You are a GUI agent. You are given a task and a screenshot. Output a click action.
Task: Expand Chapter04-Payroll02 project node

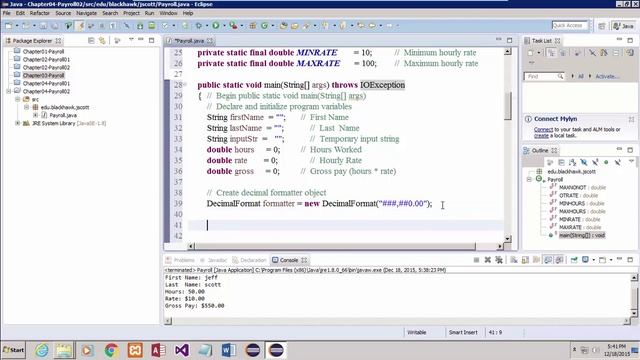click(9, 91)
